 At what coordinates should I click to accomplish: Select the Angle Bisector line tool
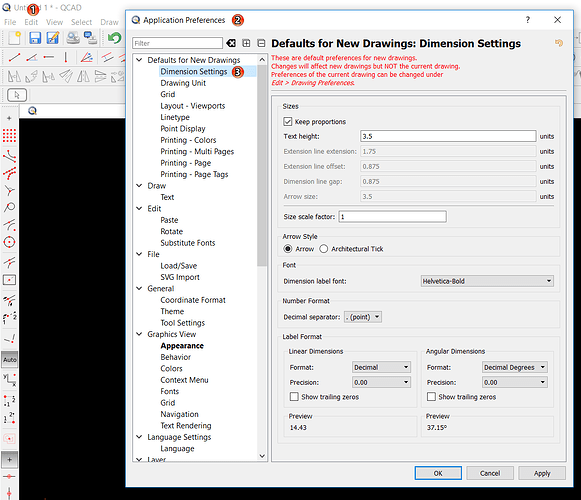(87, 57)
